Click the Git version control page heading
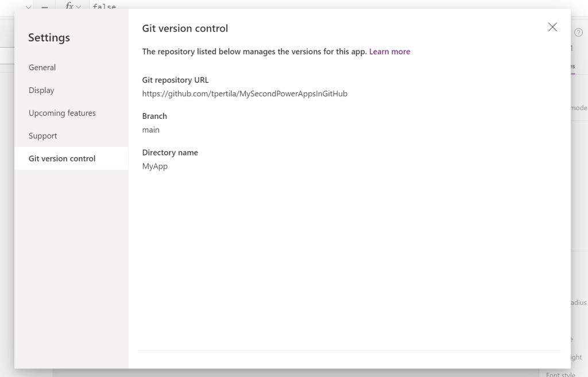This screenshot has height=377, width=588. pos(185,28)
